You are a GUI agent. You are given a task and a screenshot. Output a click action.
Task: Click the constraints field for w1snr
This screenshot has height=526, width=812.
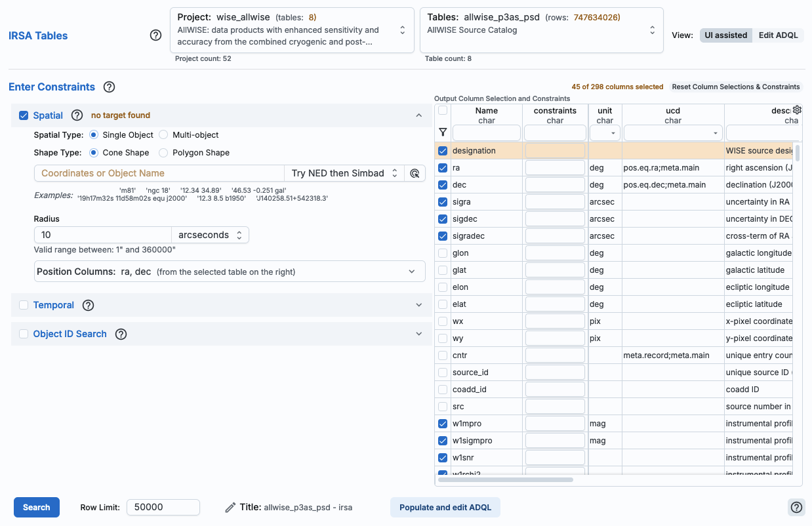(x=555, y=458)
